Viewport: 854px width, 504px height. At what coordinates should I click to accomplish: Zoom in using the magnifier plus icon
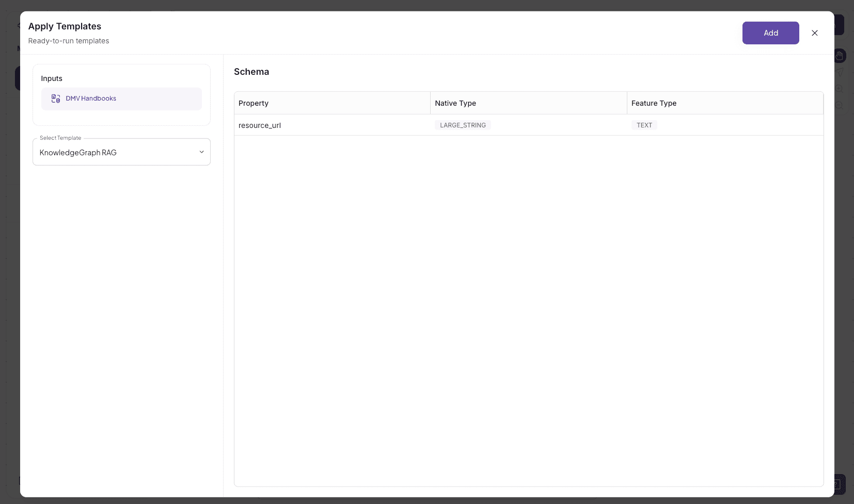[839, 89]
